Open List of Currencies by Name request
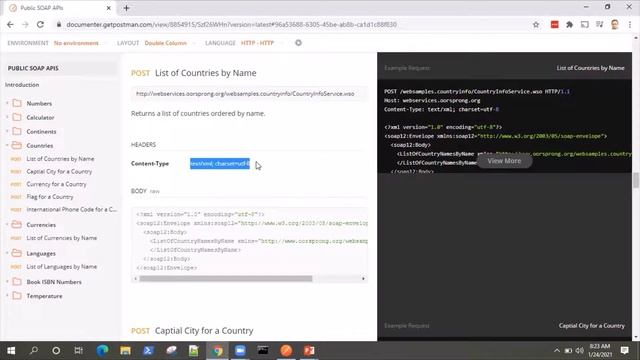Screen dimensions: 640x360 point(62,238)
